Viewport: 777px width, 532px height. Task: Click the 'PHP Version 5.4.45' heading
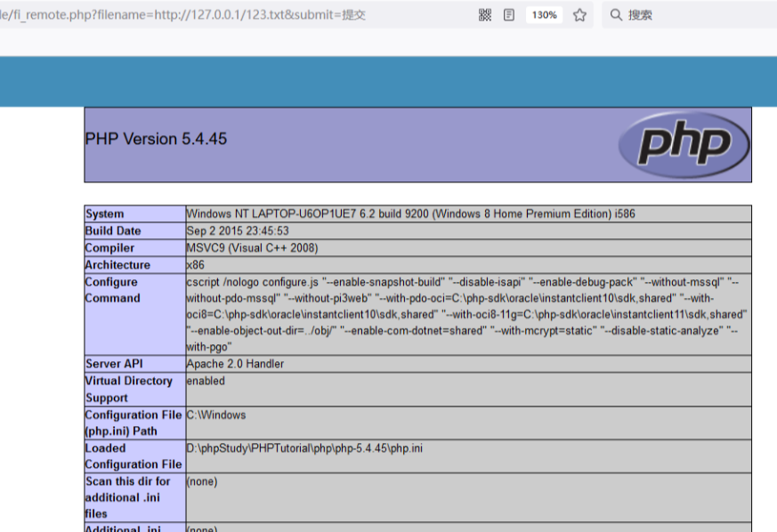pyautogui.click(x=156, y=139)
